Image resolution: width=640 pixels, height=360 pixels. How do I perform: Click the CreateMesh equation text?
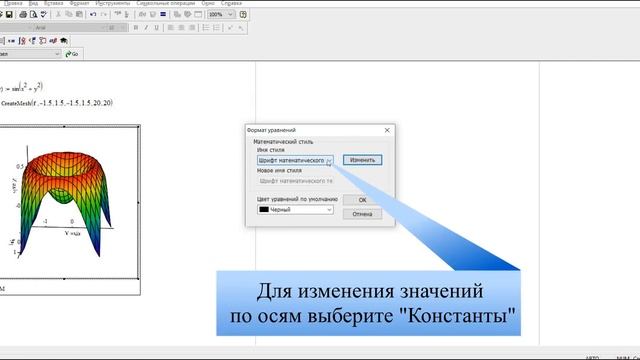click(57, 103)
